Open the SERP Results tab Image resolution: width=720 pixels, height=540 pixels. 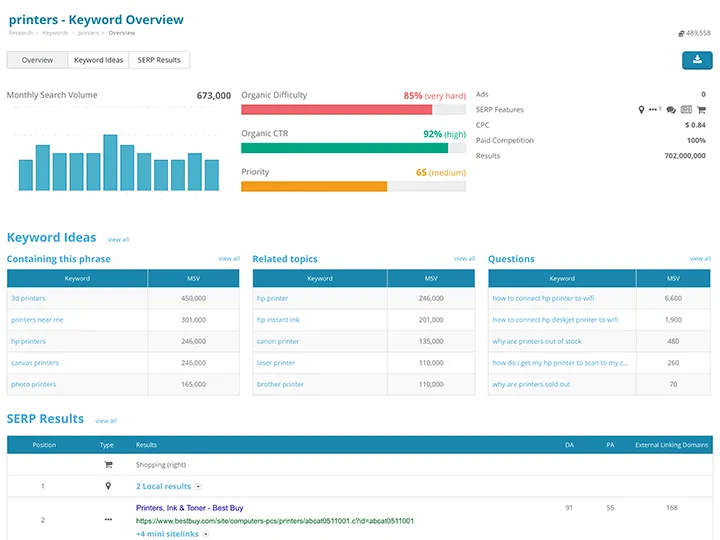pyautogui.click(x=160, y=60)
